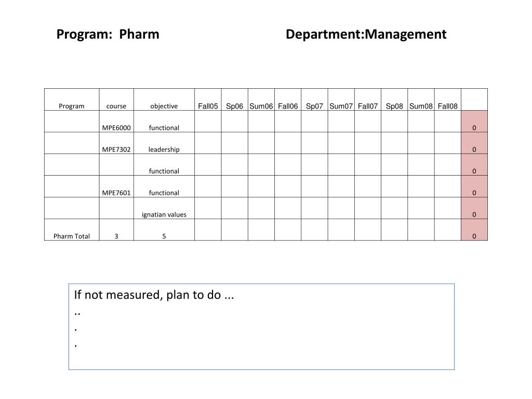Click the Fall06 column header

click(x=288, y=100)
